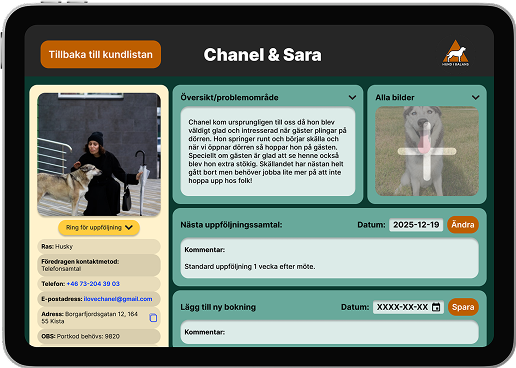Select the XXXX-XX-XX booking date field
The width and height of the screenshot is (516, 368).
point(408,307)
